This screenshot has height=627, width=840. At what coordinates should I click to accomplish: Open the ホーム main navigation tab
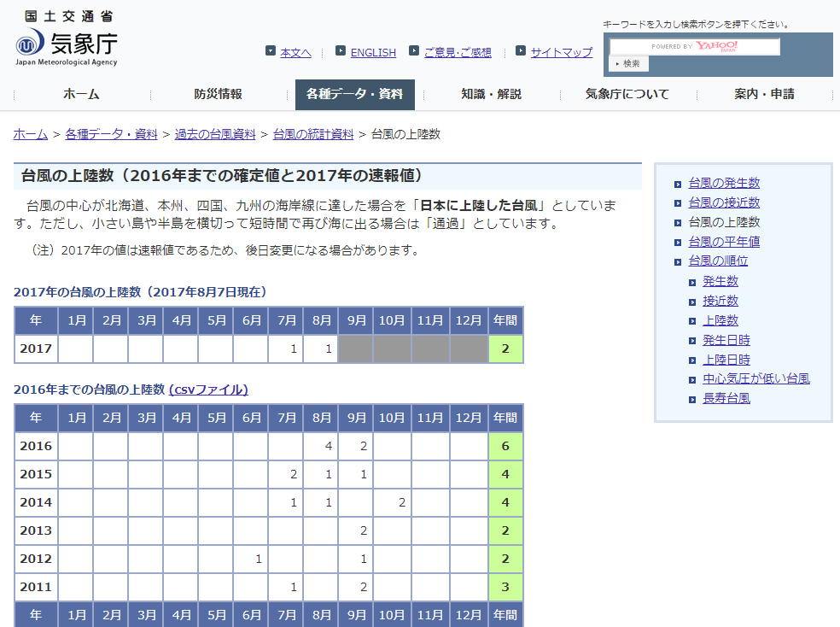tap(81, 95)
